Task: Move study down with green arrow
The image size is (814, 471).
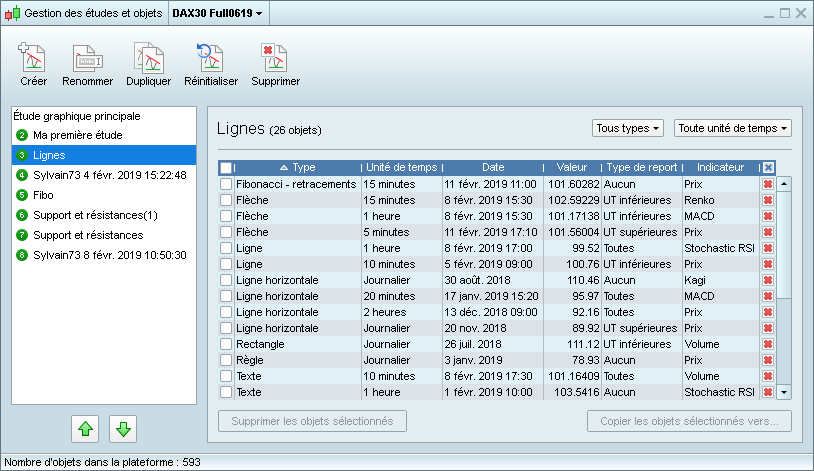Action: [x=123, y=429]
